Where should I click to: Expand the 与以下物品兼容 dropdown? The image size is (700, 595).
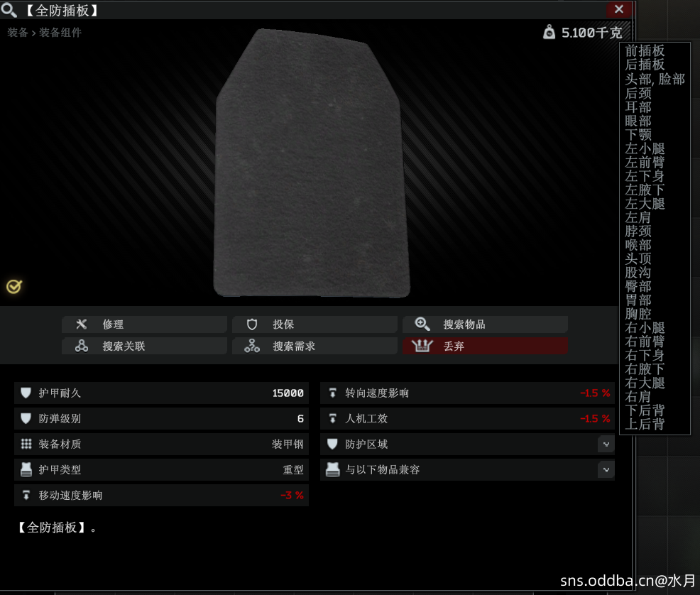coord(606,469)
